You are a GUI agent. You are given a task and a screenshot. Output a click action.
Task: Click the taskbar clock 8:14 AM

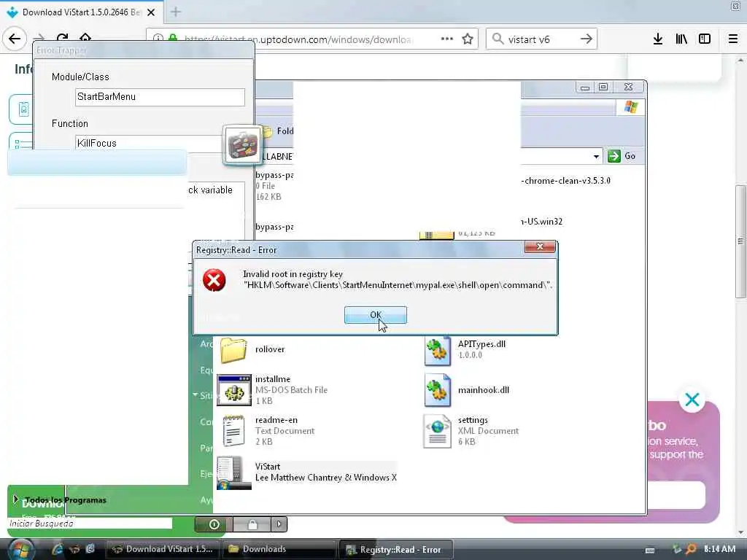tap(719, 549)
